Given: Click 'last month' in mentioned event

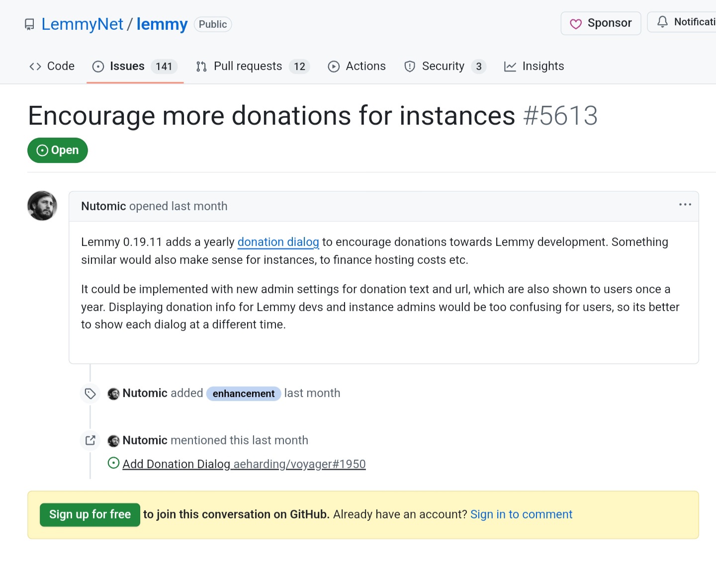Looking at the screenshot, I should pos(280,440).
